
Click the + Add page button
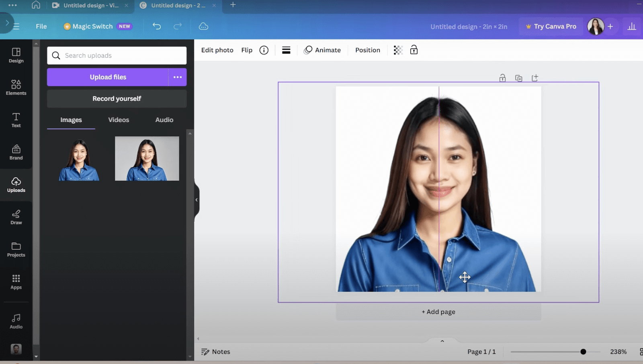click(x=438, y=312)
